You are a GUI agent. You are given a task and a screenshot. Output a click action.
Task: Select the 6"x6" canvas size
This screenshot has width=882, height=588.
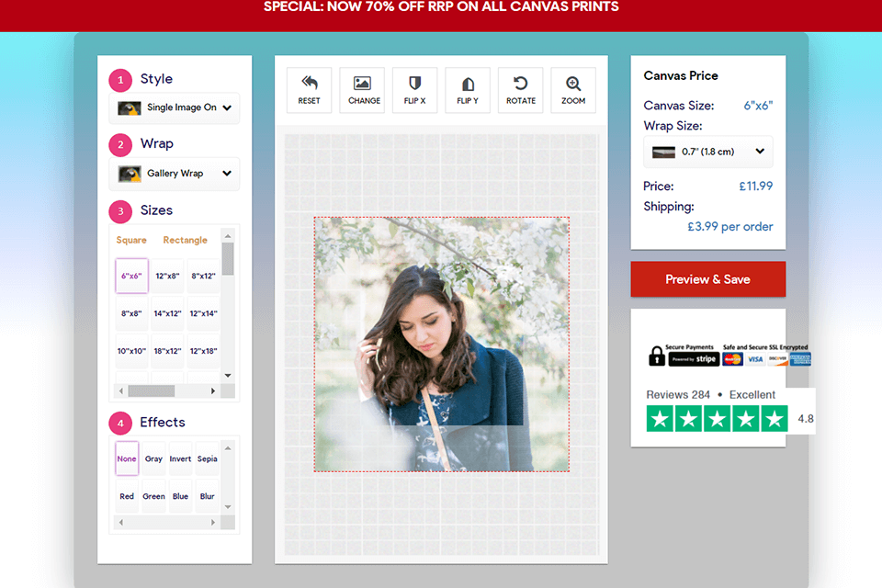pos(131,276)
